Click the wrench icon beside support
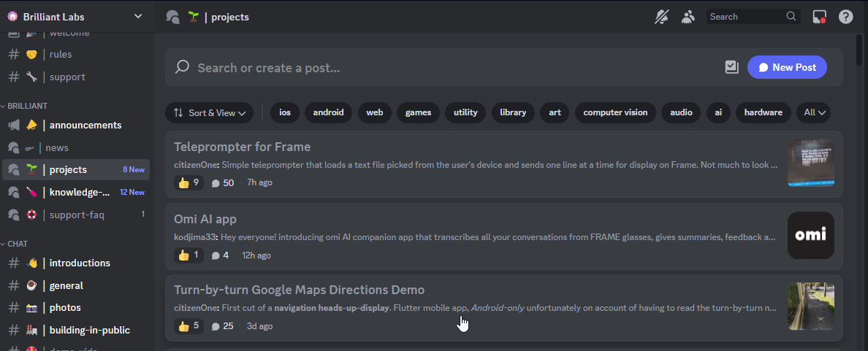This screenshot has height=351, width=868. 31,77
